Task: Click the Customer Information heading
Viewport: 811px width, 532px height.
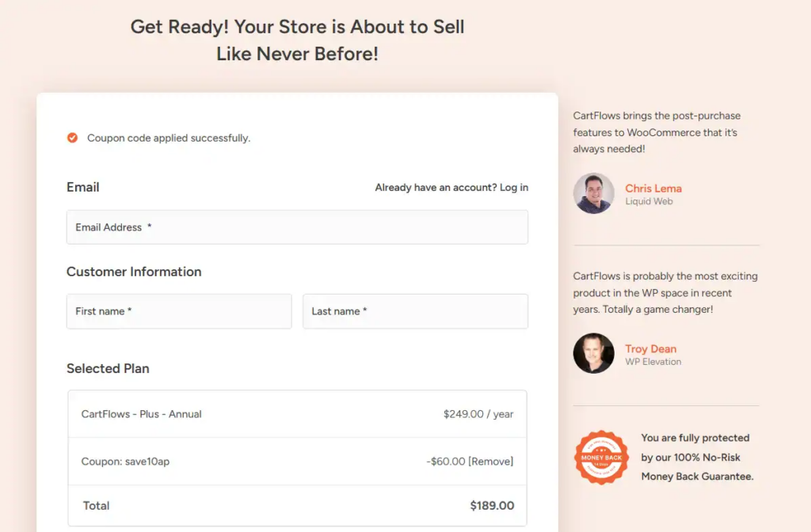Action: point(134,272)
